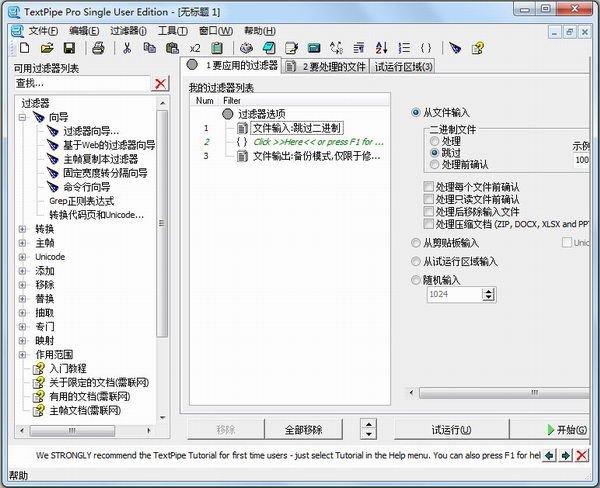This screenshot has width=600, height=488.
Task: Click the New file toolbar icon
Action: click(24, 48)
